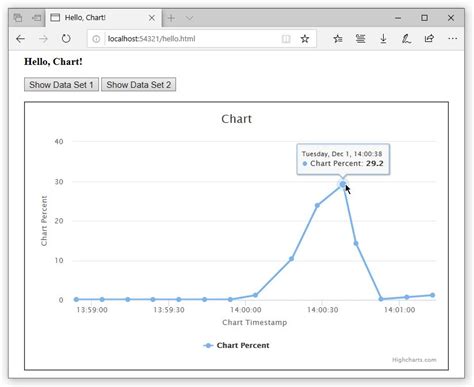Maximize the browser window
This screenshot has height=387, width=474.
[424, 18]
